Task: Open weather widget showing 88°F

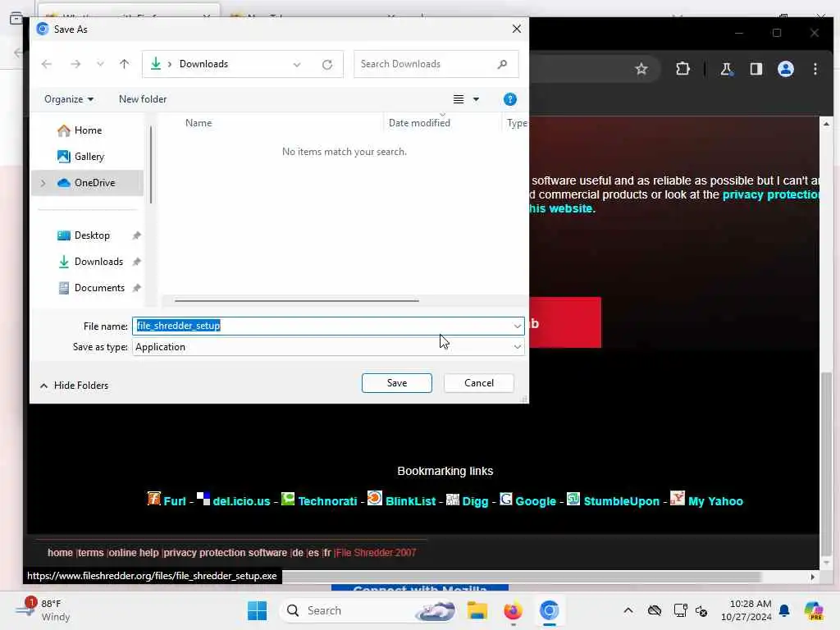Action: tap(43, 610)
